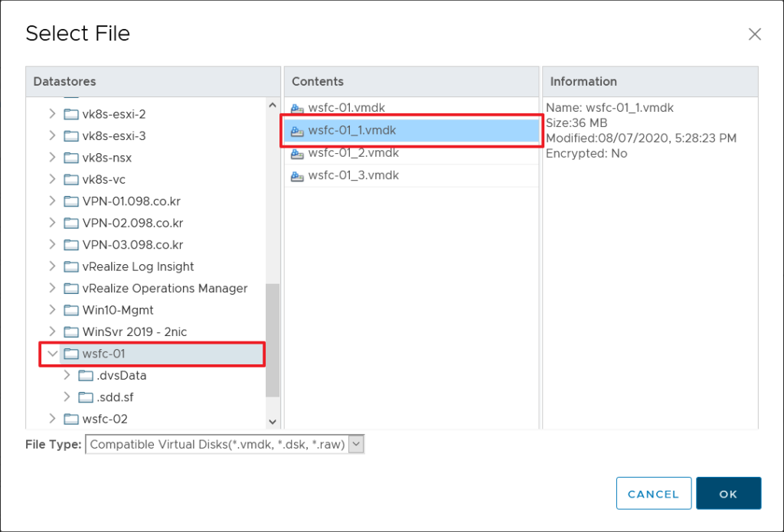Click the wsfc-01_3.vmdk disk icon

[297, 176]
